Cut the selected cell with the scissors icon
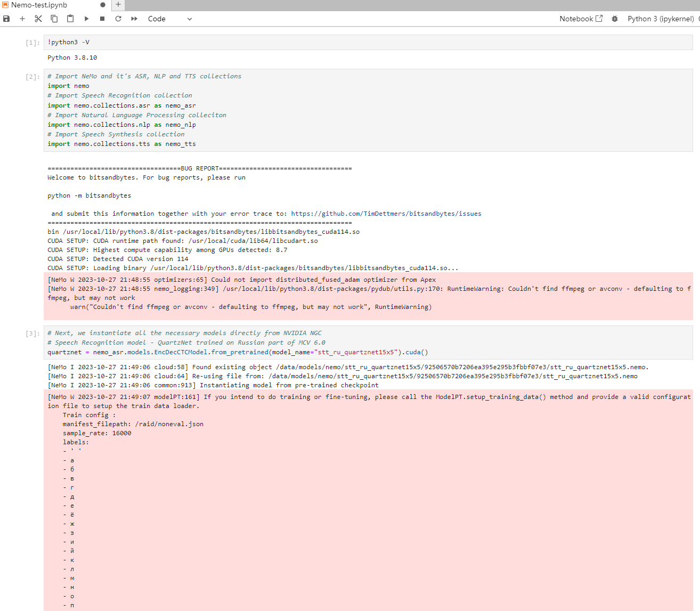The width and height of the screenshot is (700, 611). coord(38,19)
